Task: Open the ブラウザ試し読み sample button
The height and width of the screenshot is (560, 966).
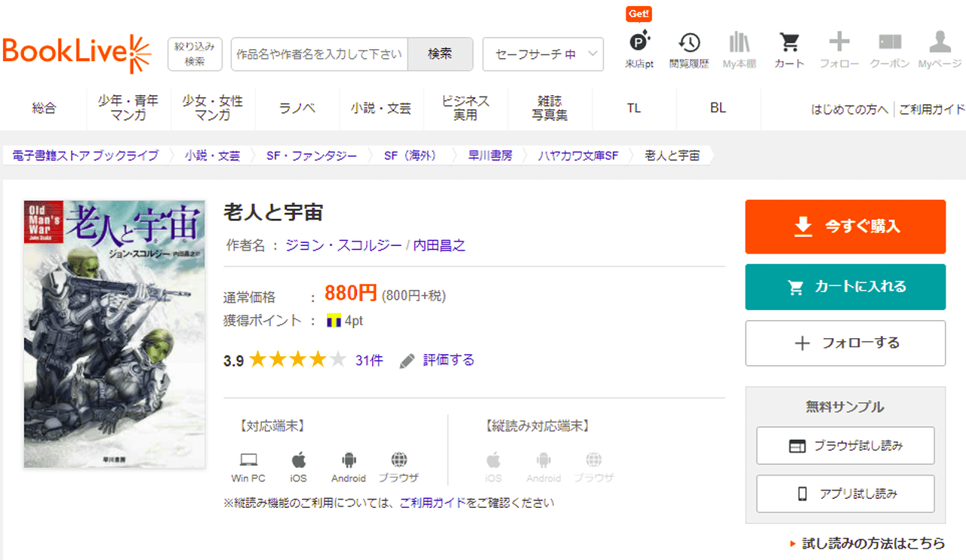Action: pos(845,445)
